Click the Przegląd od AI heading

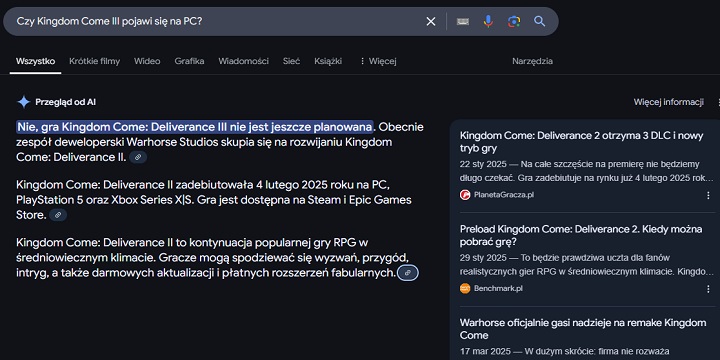point(66,102)
